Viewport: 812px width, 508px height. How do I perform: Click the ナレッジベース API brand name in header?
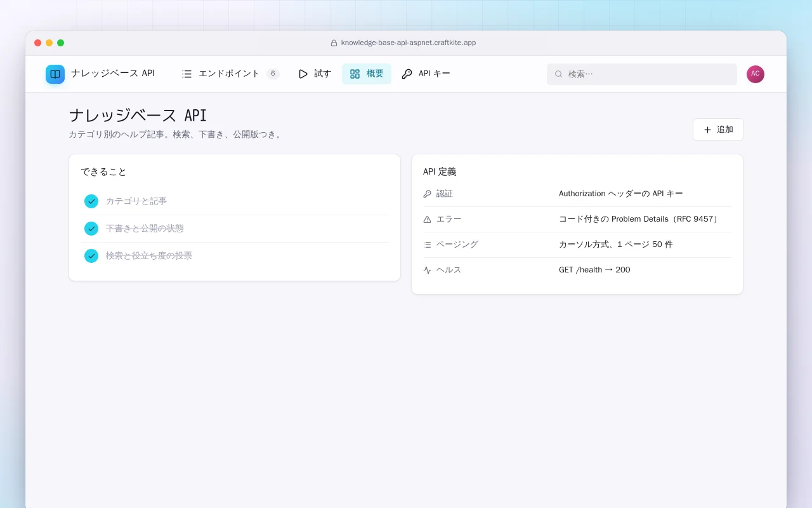(113, 74)
